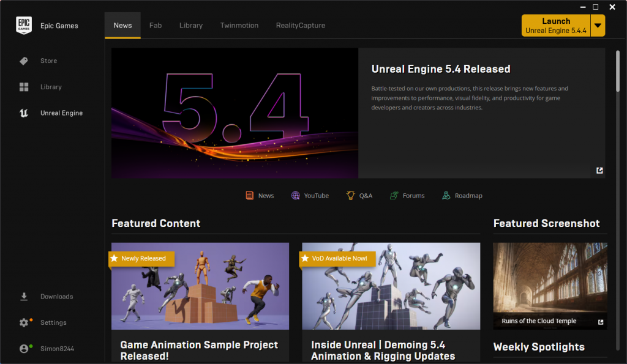Viewport: 627px width, 364px height.
Task: Open the YouTube globe icon link
Action: 296,196
